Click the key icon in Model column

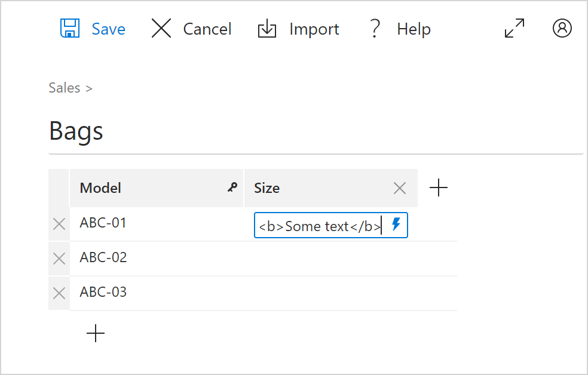[232, 187]
